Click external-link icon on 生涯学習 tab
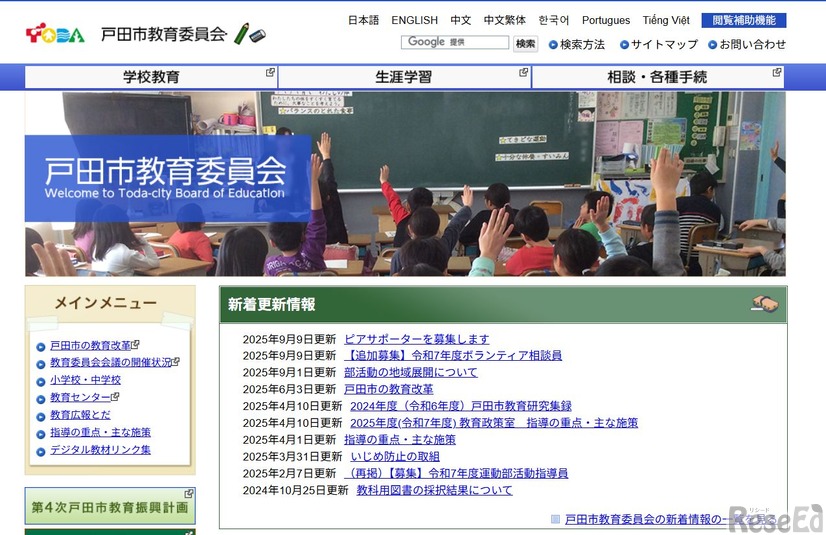Viewport: 826px width, 535px height. (x=523, y=72)
